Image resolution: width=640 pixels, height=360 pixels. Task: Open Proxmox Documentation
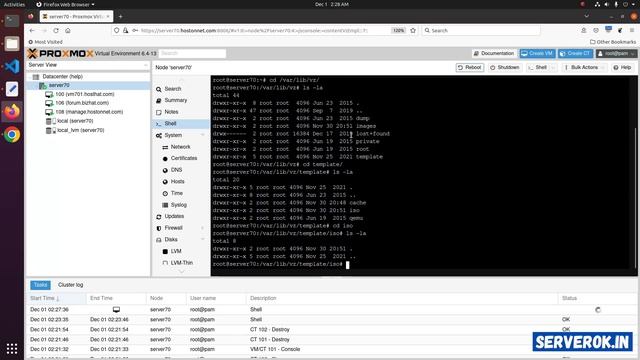coord(493,53)
